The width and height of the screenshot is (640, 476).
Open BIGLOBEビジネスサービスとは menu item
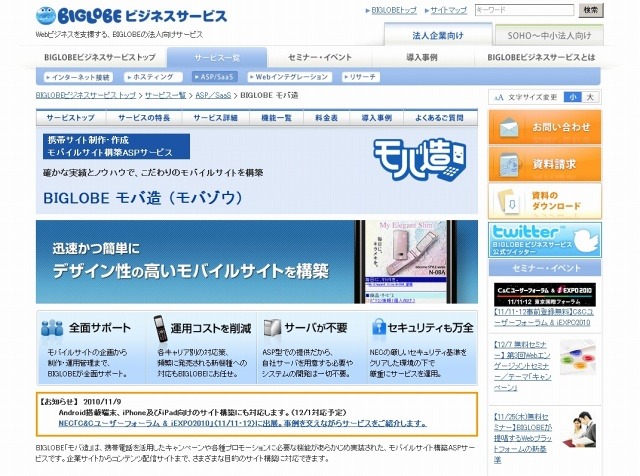541,58
